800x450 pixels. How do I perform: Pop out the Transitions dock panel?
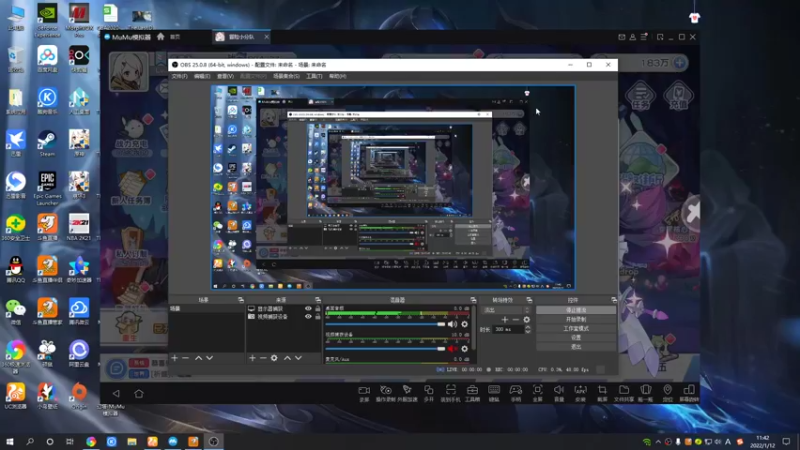529,300
